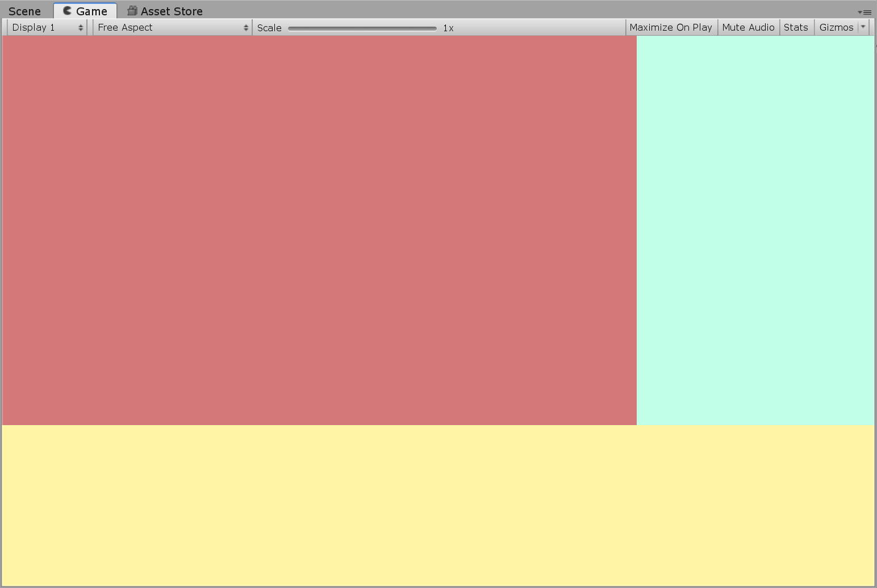Toggle the Stats overlay
Screen dimensions: 877x588
pyautogui.click(x=796, y=27)
